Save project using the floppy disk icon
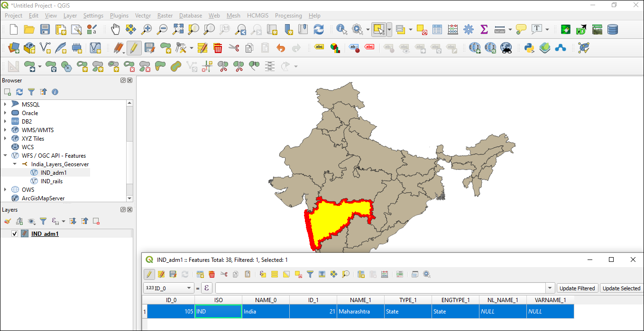 pos(45,29)
